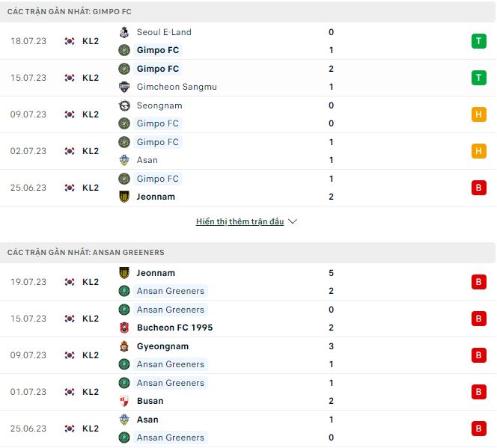Click the Korean flag on the 18.07.23 row
This screenshot has width=497, height=448.
[70, 41]
